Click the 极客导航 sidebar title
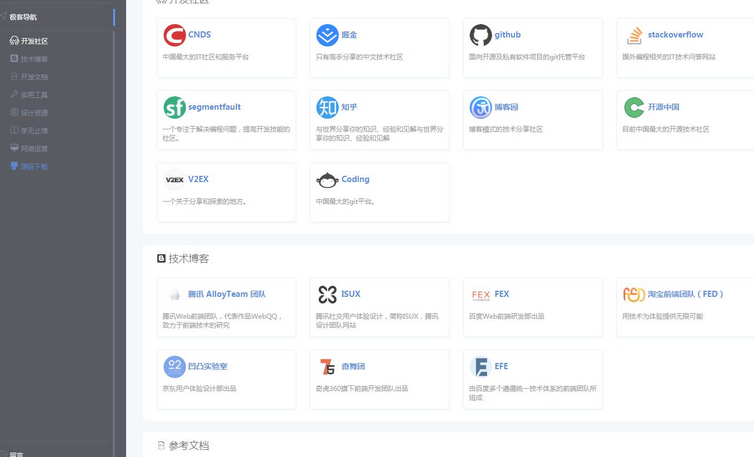The height and width of the screenshot is (457, 754). pos(23,17)
